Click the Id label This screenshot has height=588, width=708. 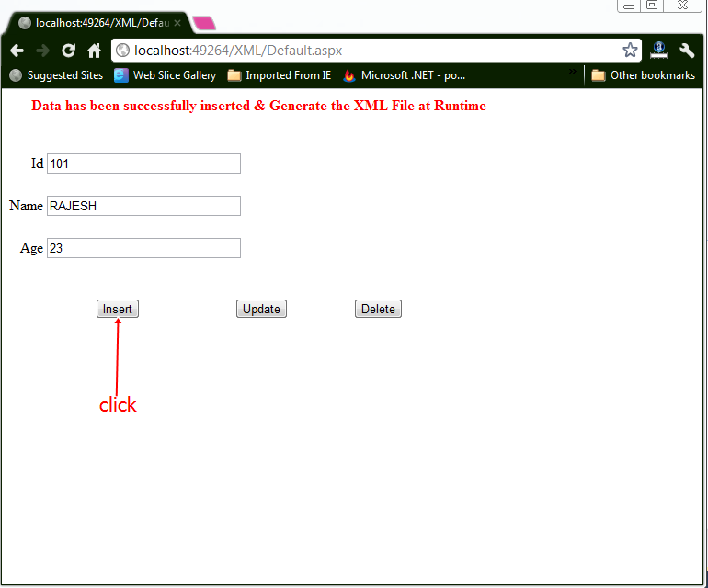click(x=37, y=164)
